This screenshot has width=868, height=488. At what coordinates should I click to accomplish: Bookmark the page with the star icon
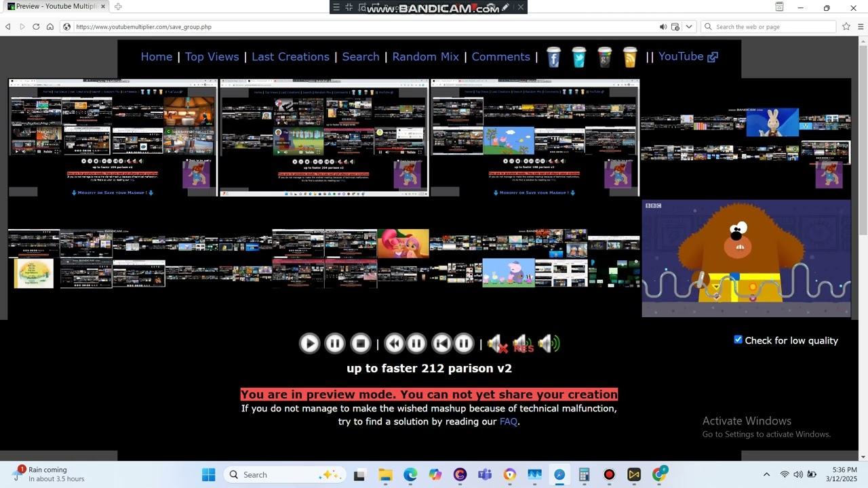pyautogui.click(x=846, y=26)
